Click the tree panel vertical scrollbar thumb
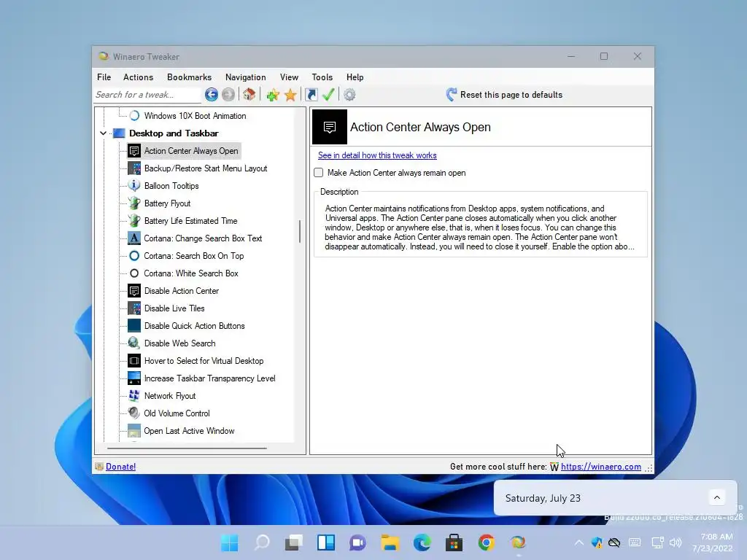 click(x=300, y=231)
